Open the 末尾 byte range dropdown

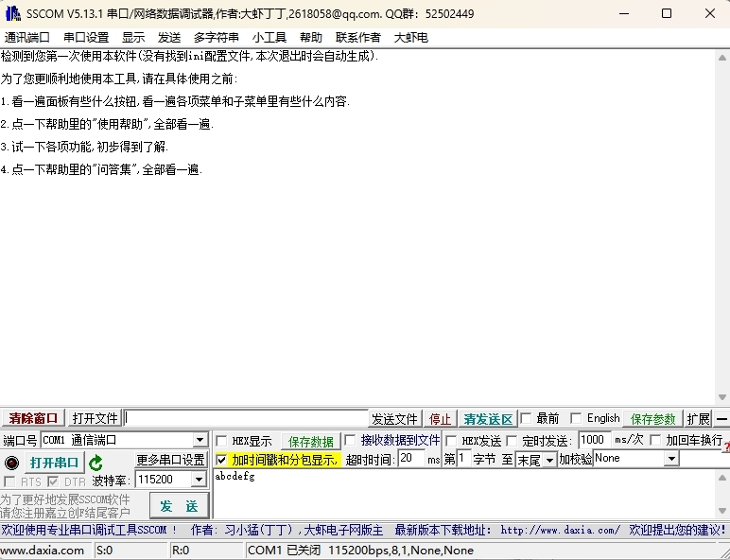click(x=549, y=461)
